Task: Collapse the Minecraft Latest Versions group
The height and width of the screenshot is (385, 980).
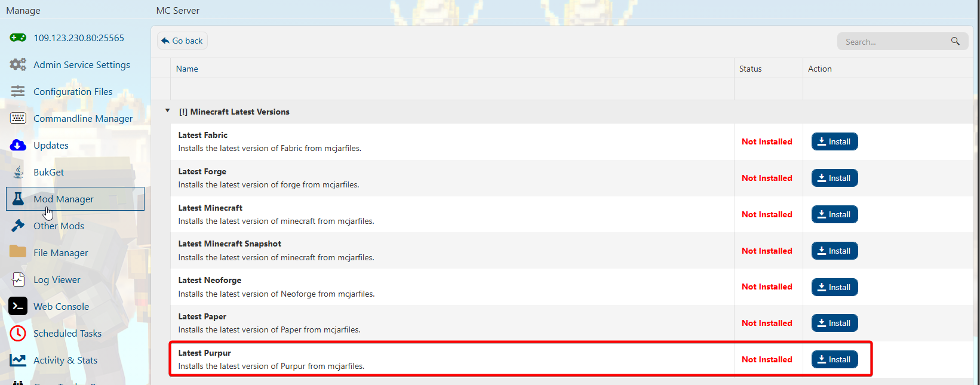Action: click(168, 111)
